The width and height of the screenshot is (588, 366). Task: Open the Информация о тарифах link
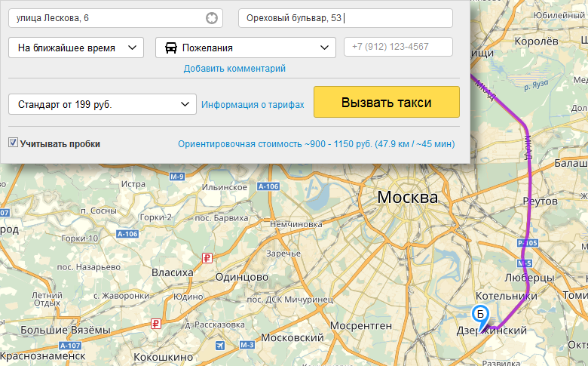(x=253, y=104)
